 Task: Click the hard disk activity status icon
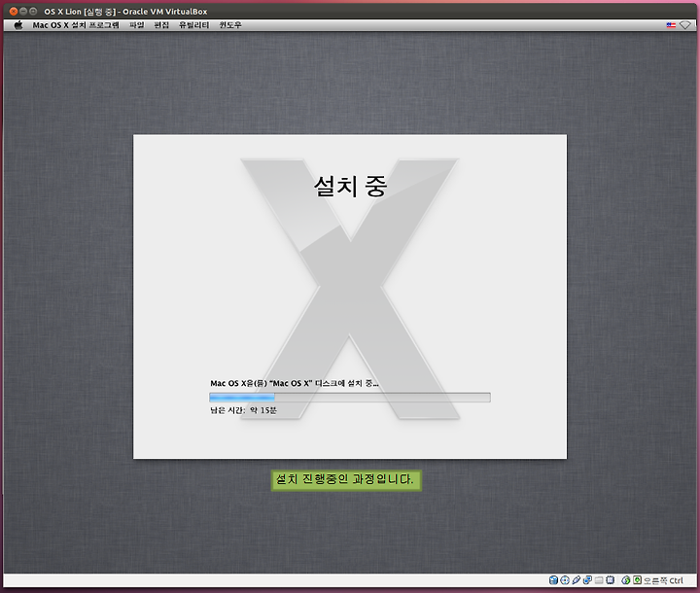click(553, 580)
